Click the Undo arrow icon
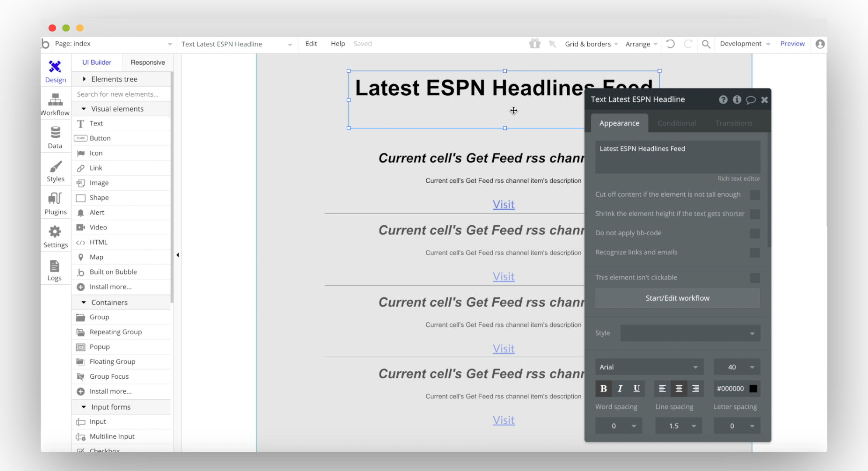The width and height of the screenshot is (868, 471). (670, 44)
